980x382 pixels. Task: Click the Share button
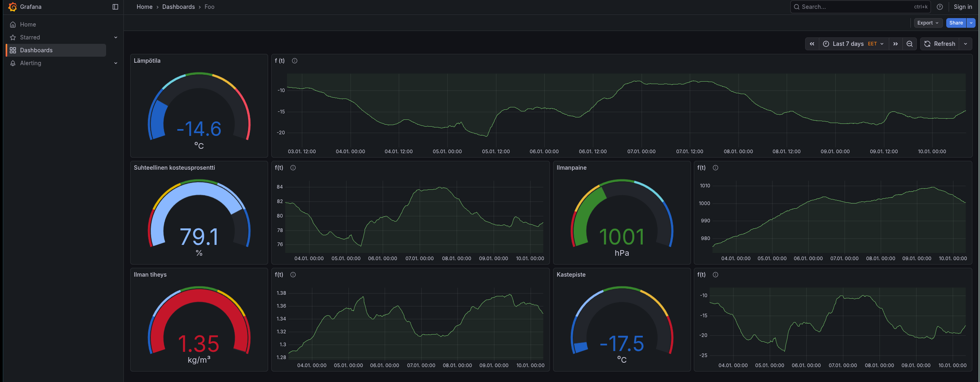tap(956, 23)
